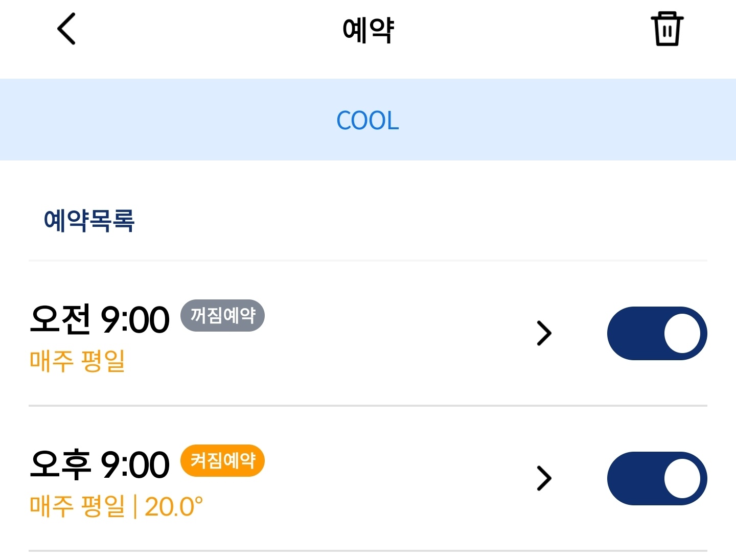Image resolution: width=736 pixels, height=560 pixels.
Task: Tap the gray 꺼짐예약 badge
Action: 222,316
